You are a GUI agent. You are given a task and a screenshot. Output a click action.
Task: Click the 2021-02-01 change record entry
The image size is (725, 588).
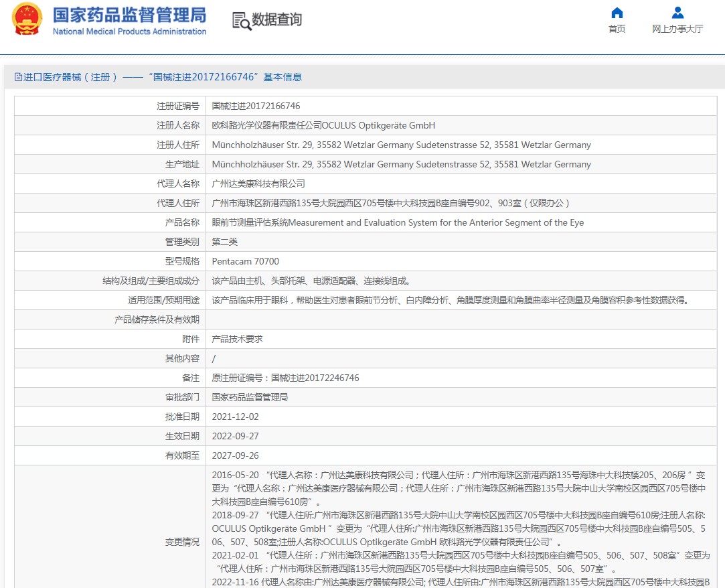coord(461,562)
